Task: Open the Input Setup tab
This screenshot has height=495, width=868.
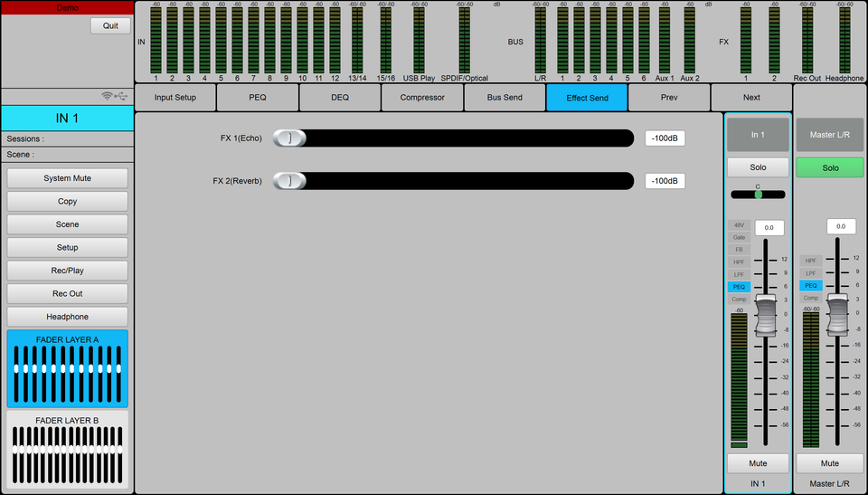Action: point(175,98)
